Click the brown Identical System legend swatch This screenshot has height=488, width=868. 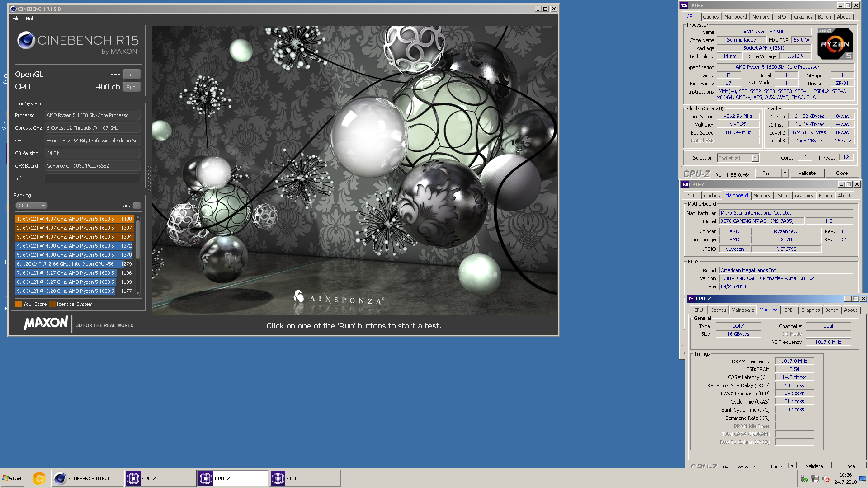click(x=52, y=304)
